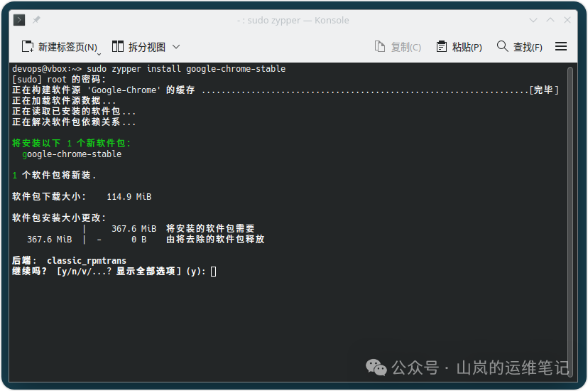Close the Konsole window
Screen dimensions: 588x391
[567, 20]
